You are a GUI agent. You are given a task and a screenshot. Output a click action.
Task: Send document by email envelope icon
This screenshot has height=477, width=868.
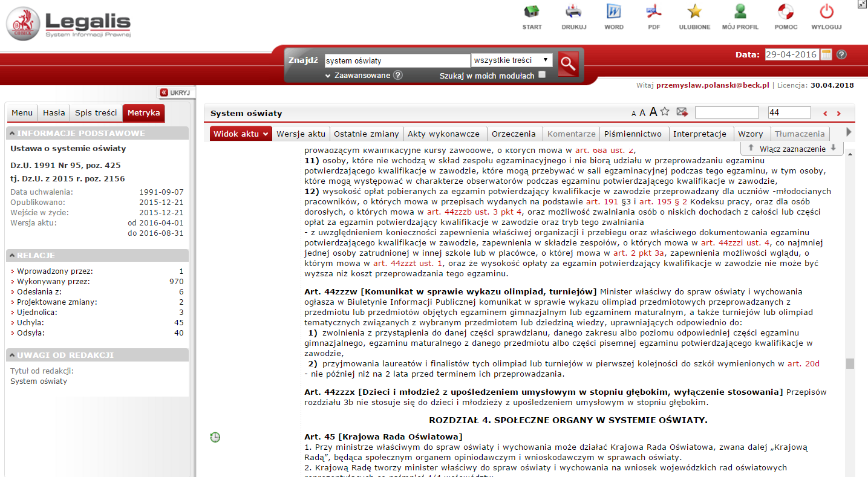682,112
